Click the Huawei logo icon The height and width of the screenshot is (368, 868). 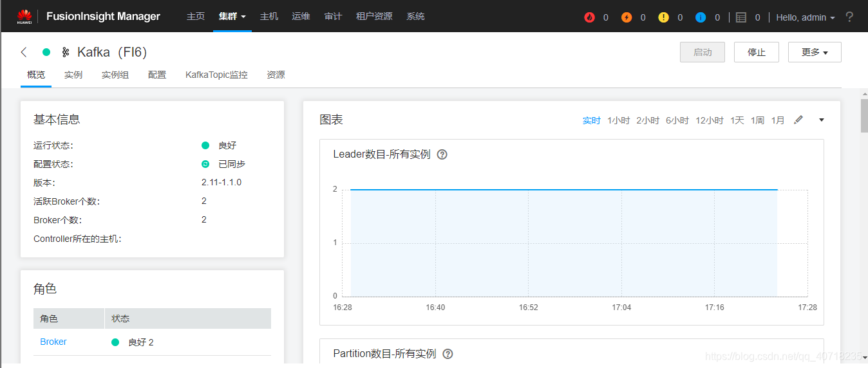pos(24,16)
